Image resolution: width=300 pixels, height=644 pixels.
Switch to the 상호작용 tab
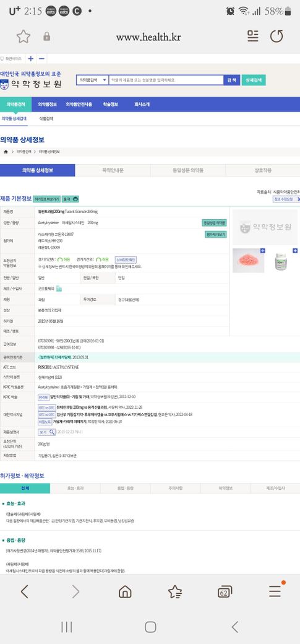(263, 170)
